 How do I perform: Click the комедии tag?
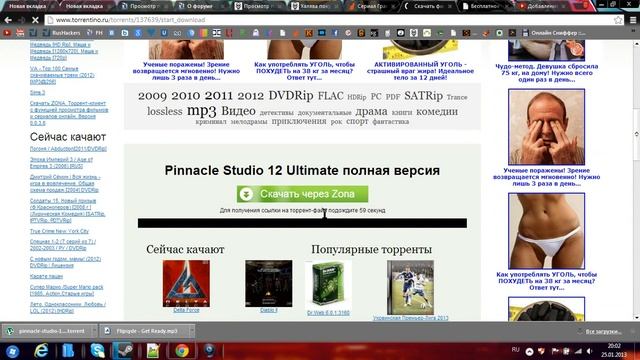(x=437, y=111)
